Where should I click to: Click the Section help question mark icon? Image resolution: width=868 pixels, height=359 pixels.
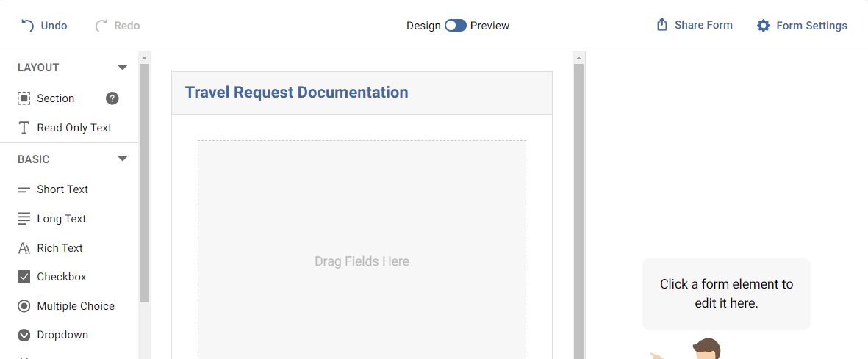pos(112,98)
